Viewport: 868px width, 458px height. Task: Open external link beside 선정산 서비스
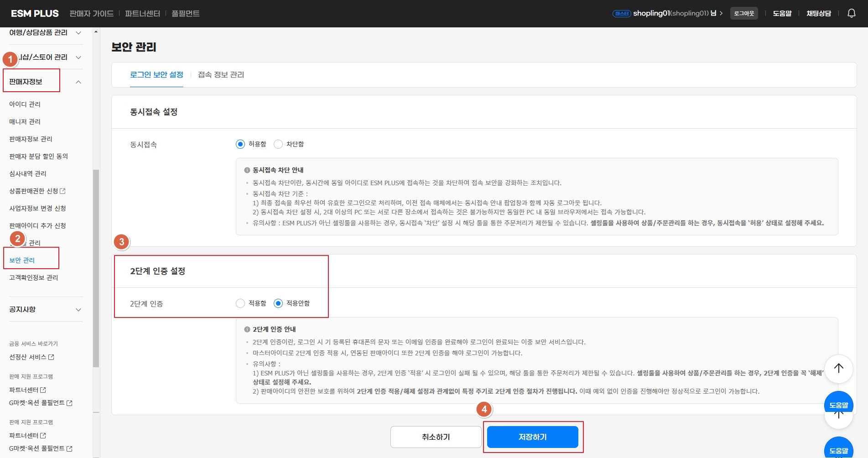pos(52,358)
